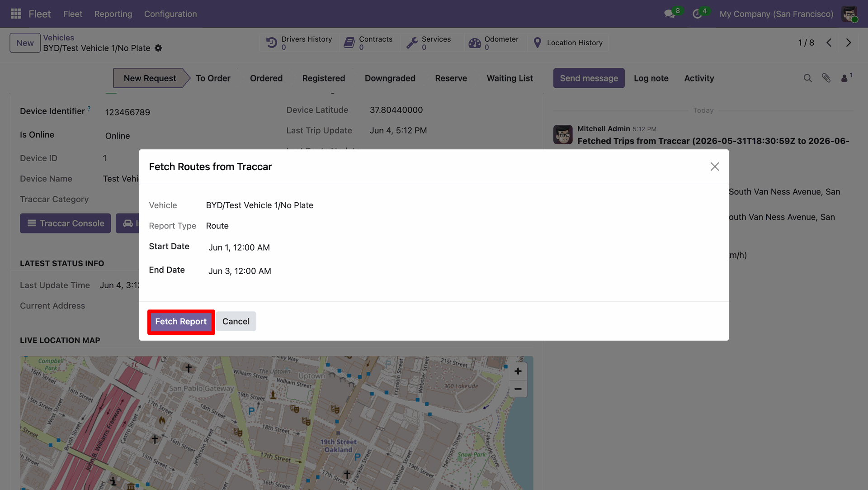Set status to Registered
The width and height of the screenshot is (868, 490).
(324, 78)
